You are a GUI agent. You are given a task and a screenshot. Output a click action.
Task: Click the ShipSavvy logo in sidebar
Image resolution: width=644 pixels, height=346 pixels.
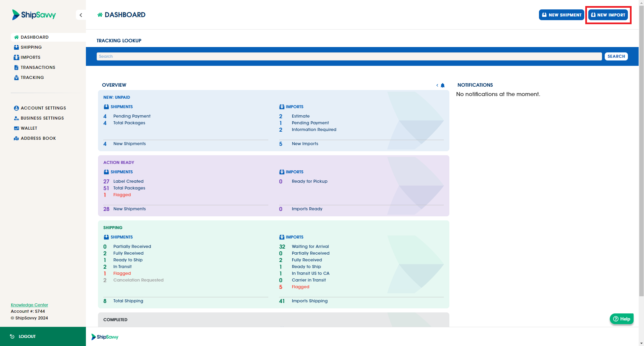[x=34, y=15]
